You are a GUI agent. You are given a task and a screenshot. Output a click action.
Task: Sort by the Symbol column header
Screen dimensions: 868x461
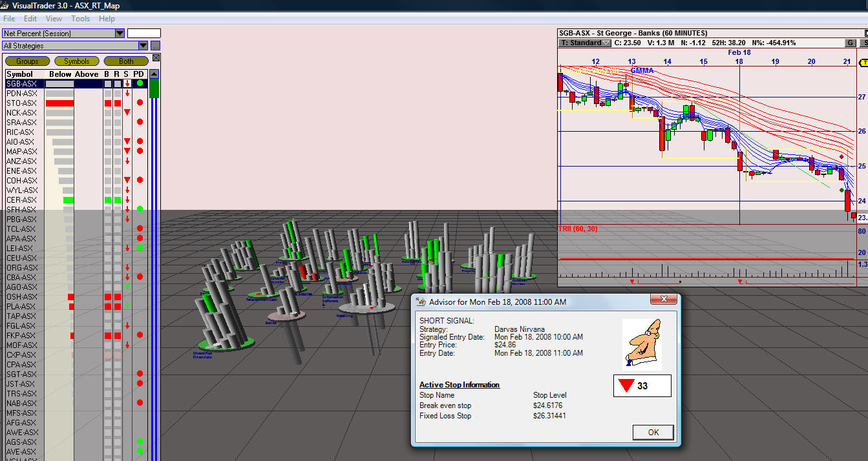[19, 74]
